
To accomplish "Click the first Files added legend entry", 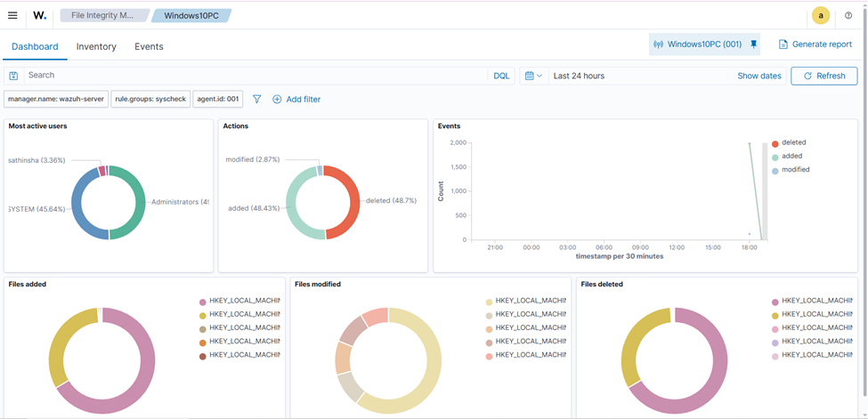I will point(239,301).
